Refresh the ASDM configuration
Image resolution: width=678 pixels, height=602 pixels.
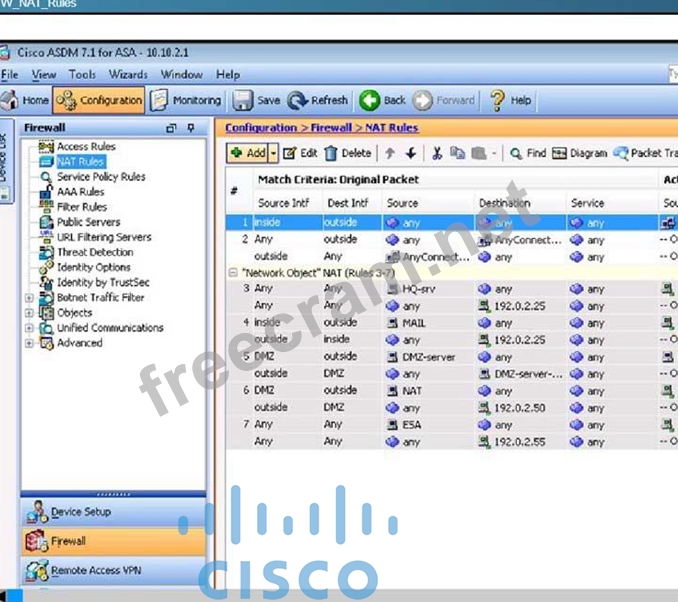(x=317, y=101)
